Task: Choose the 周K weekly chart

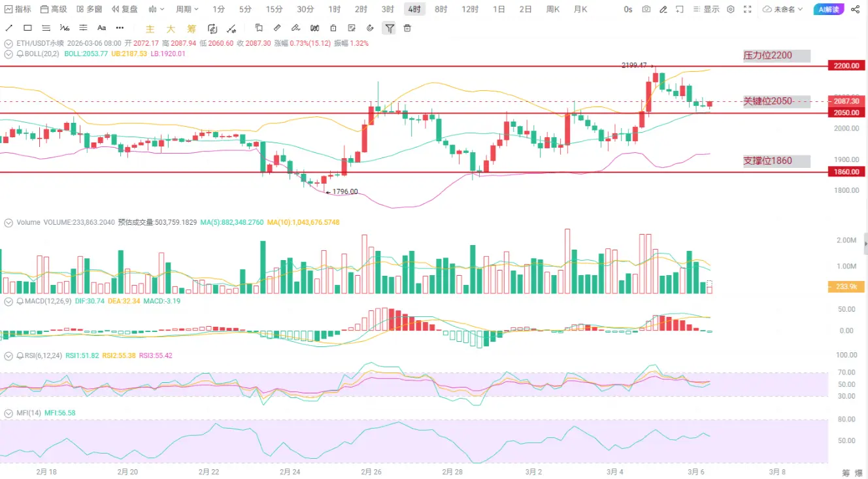Action: (x=553, y=9)
